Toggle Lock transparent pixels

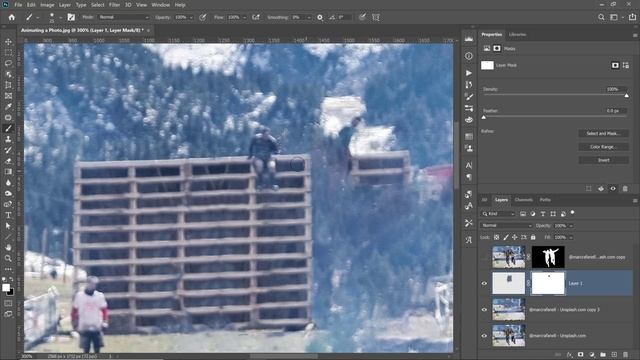pyautogui.click(x=497, y=237)
